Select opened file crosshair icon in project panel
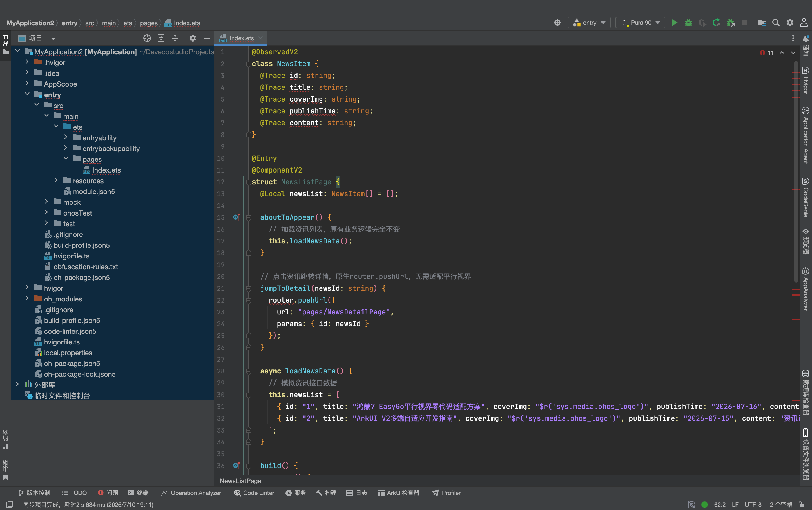 point(147,38)
